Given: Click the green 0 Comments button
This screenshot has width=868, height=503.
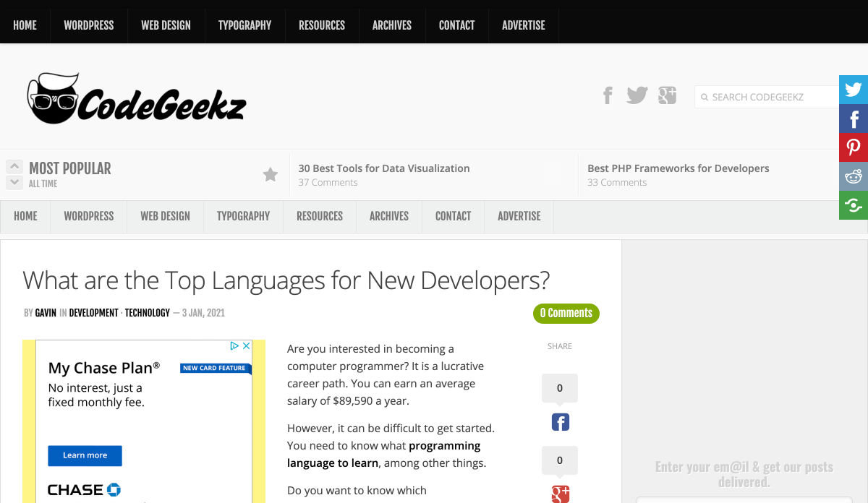Looking at the screenshot, I should coord(566,314).
